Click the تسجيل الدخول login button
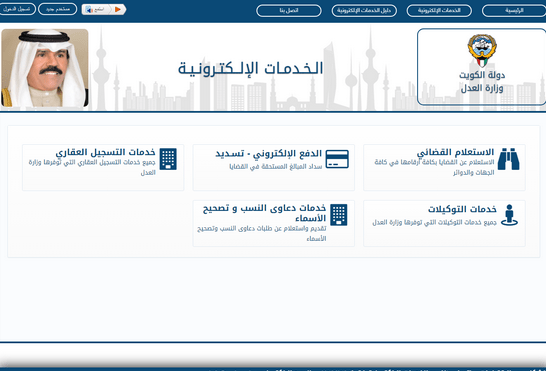546x371 pixels. tap(17, 9)
